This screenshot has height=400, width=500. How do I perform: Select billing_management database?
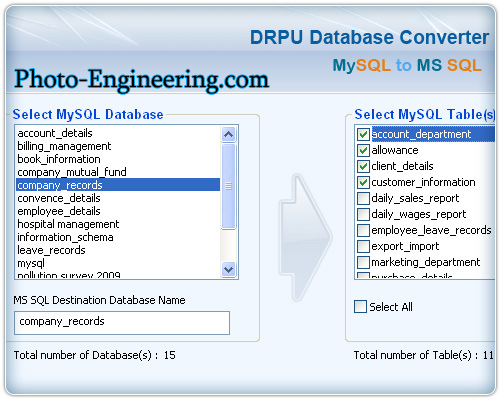[x=118, y=146]
